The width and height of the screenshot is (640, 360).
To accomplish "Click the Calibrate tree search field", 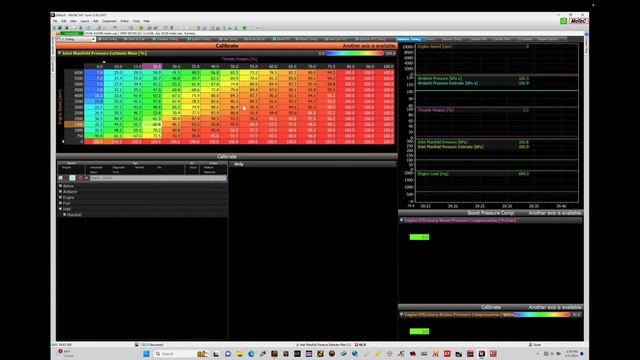I will coord(158,178).
